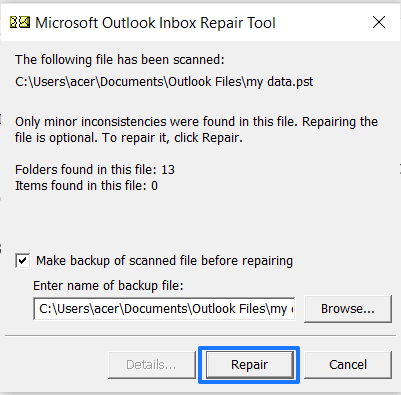
Task: Click the 'Make backup of scanned file' label
Action: 164,261
